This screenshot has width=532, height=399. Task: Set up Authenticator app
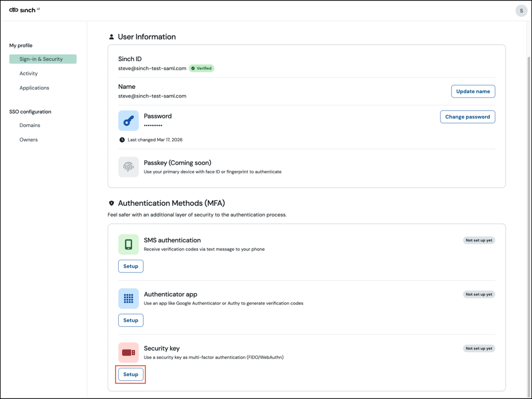coord(130,320)
